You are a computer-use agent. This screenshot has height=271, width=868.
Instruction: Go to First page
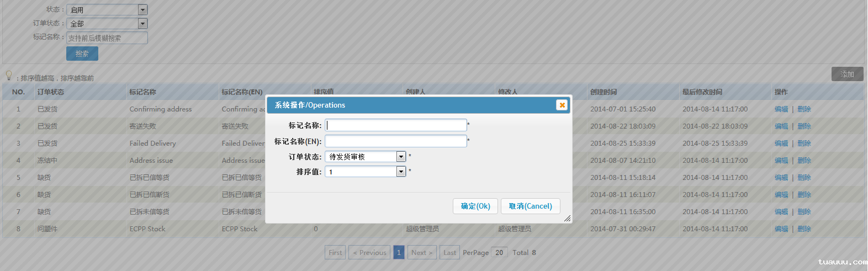click(x=335, y=252)
